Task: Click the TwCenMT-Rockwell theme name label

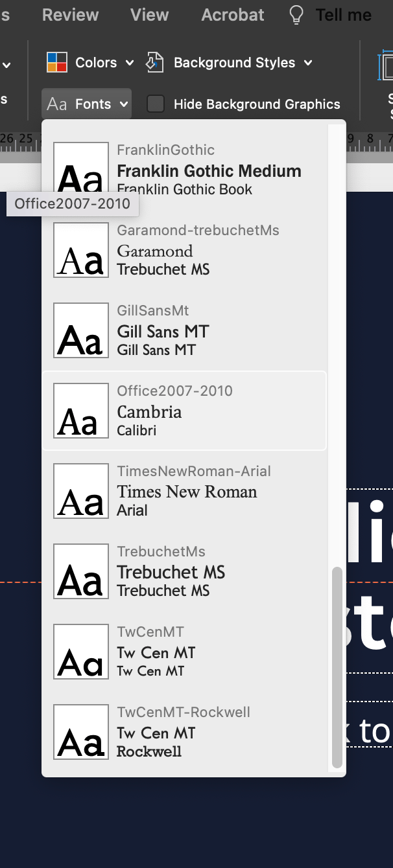Action: click(184, 712)
